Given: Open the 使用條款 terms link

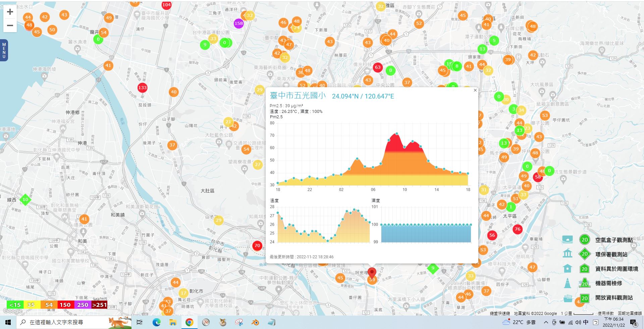Looking at the screenshot, I should click(x=606, y=313).
